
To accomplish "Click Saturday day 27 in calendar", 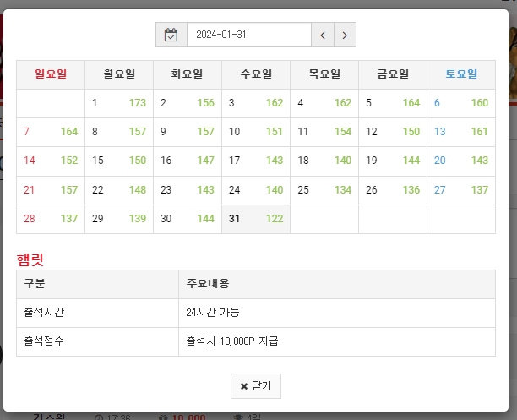I will (461, 190).
